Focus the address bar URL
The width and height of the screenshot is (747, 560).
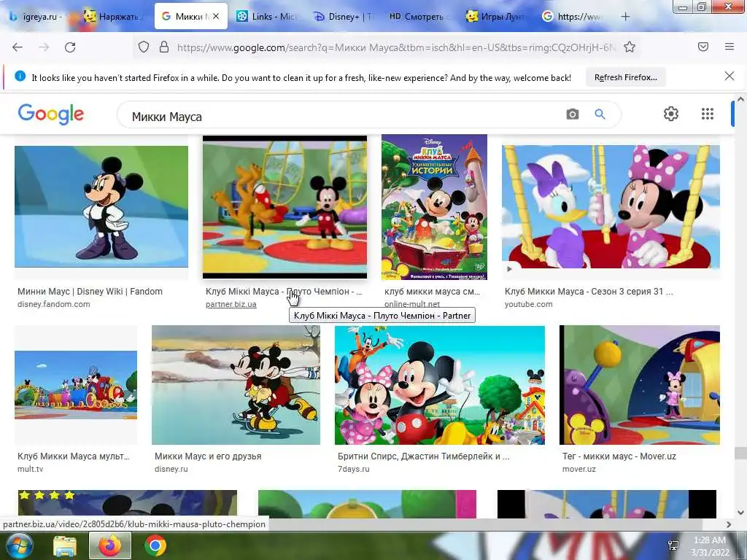pos(395,47)
